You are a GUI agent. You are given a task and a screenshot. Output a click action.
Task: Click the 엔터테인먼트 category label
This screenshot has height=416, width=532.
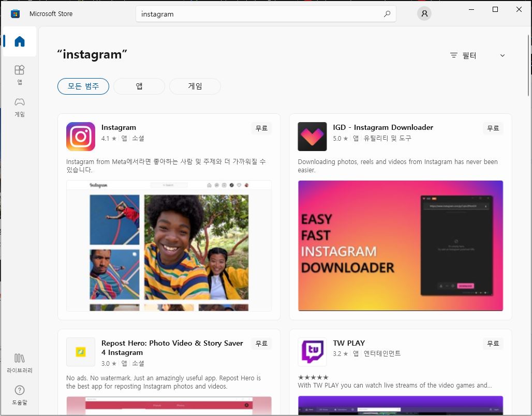click(382, 353)
